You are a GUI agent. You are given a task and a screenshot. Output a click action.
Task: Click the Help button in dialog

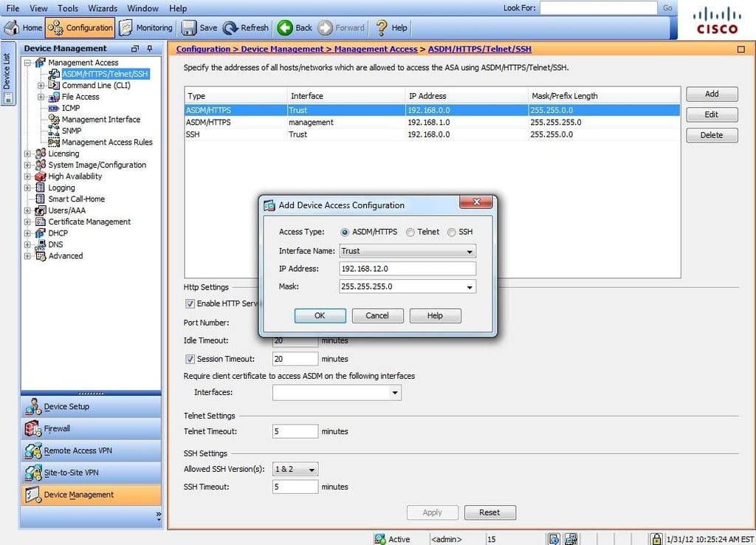pyautogui.click(x=436, y=315)
